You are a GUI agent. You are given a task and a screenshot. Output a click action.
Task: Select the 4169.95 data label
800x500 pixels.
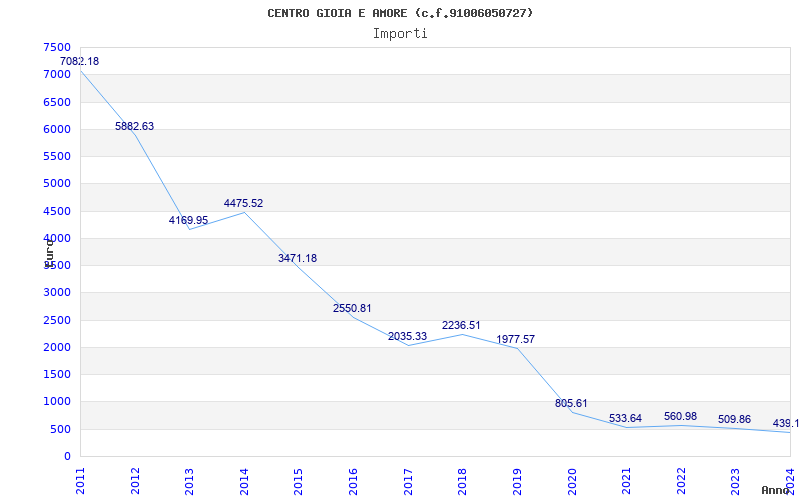point(188,220)
